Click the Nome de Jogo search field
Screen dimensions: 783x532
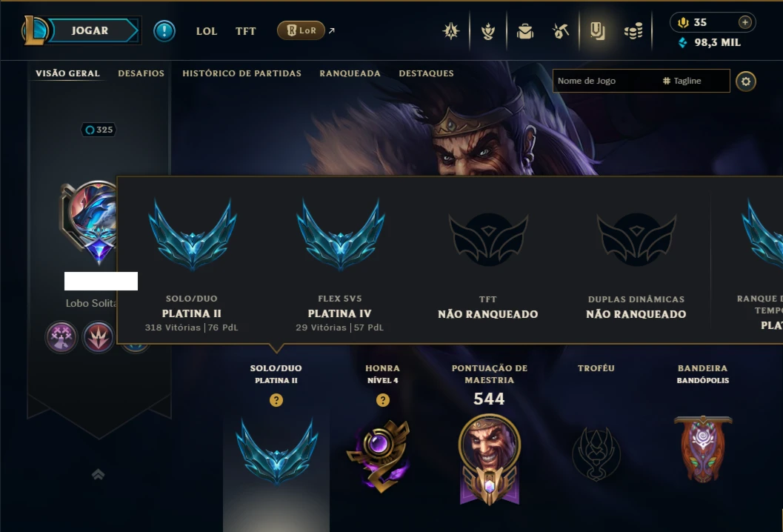(x=606, y=81)
